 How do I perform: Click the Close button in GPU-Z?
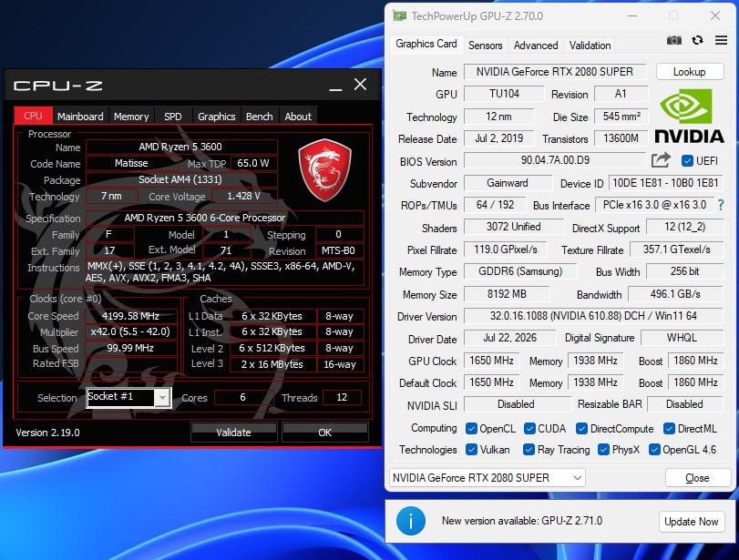(697, 478)
